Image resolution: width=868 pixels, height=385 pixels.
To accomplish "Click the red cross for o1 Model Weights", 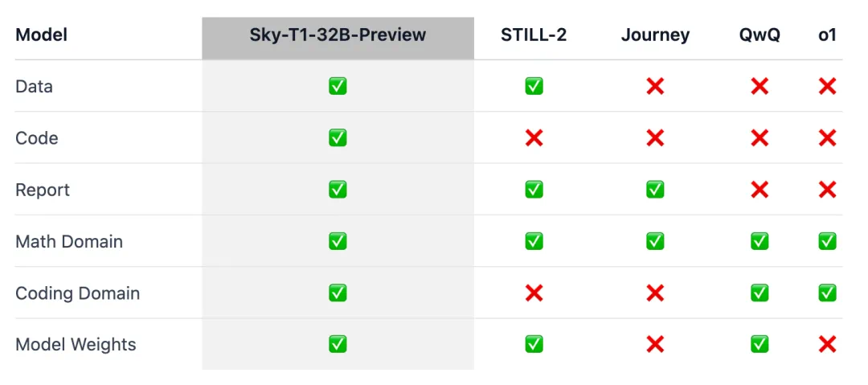I will point(827,345).
